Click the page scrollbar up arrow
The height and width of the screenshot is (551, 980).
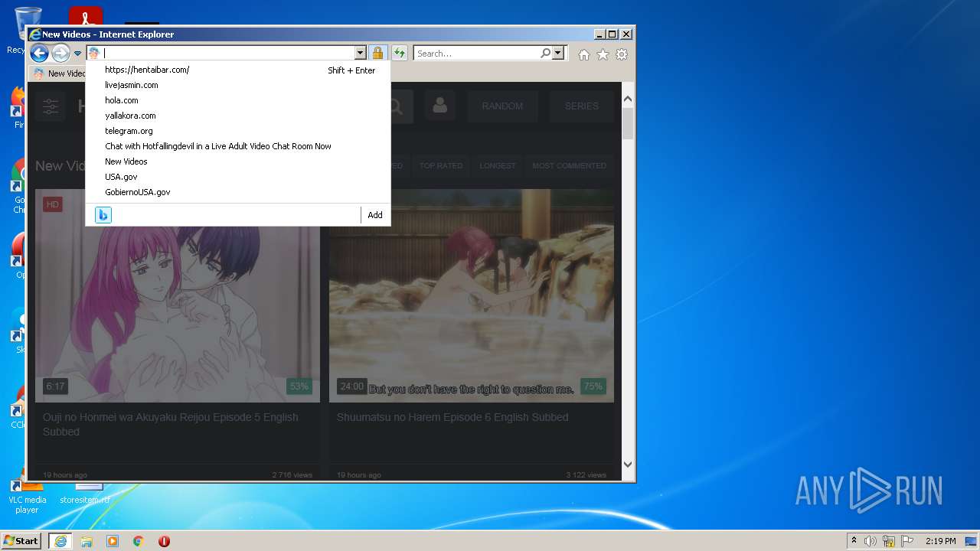point(628,99)
